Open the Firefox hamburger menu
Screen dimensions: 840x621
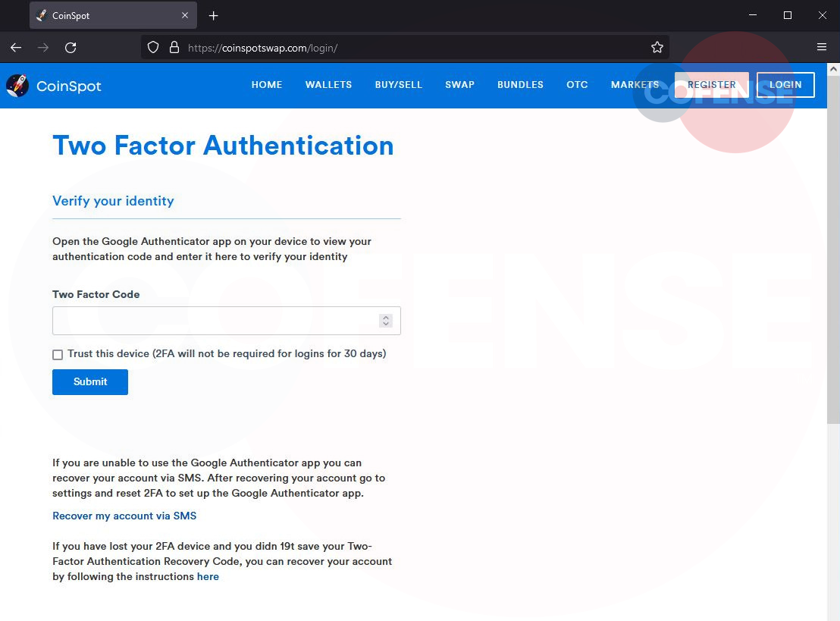(x=822, y=47)
